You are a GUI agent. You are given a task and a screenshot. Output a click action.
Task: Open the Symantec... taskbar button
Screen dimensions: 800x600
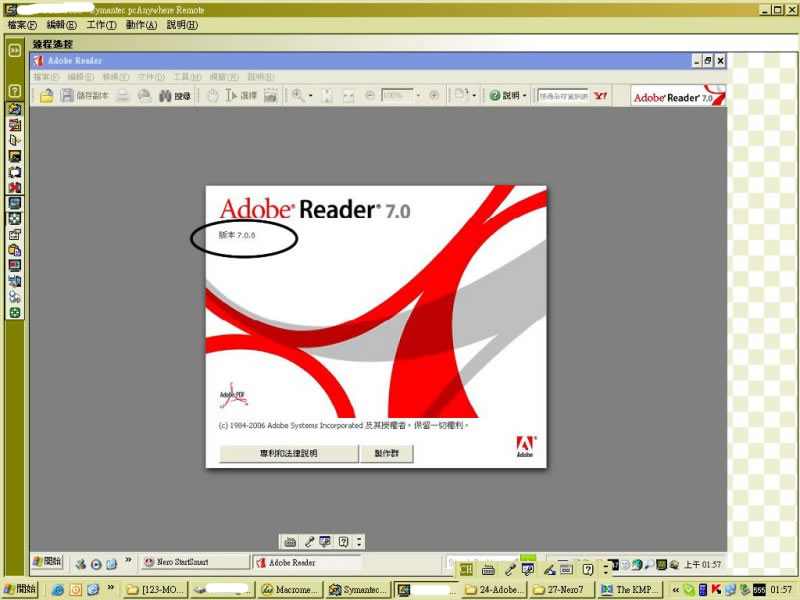point(358,590)
